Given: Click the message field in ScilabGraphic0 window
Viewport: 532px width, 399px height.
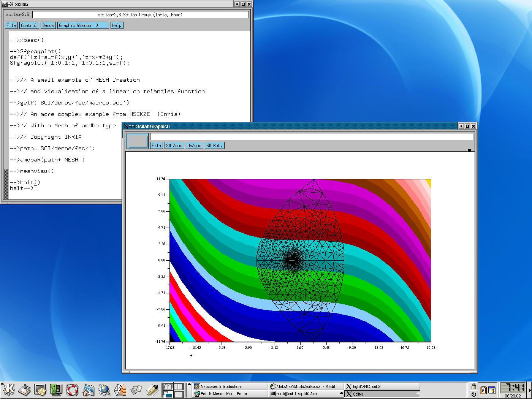Looking at the screenshot, I should (312, 136).
